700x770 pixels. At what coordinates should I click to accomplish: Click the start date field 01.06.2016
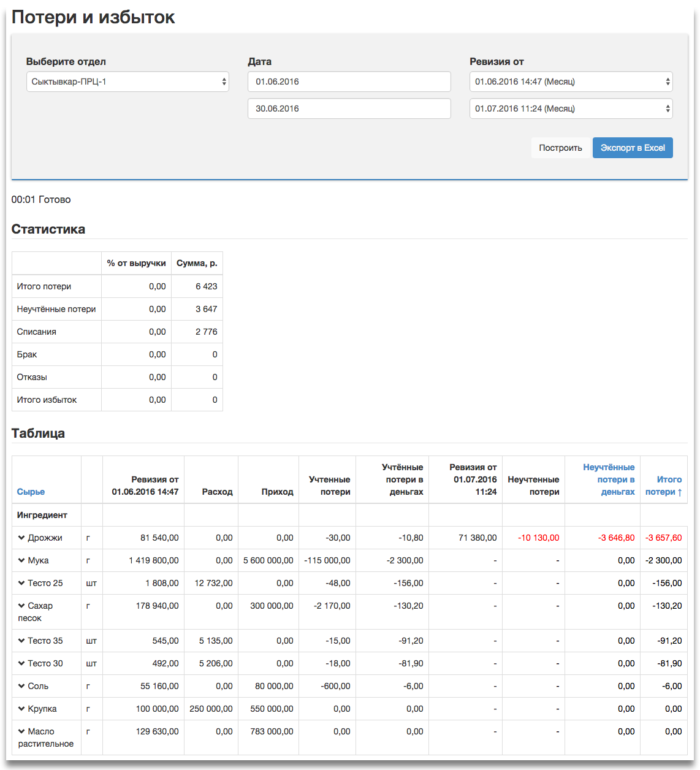(349, 82)
